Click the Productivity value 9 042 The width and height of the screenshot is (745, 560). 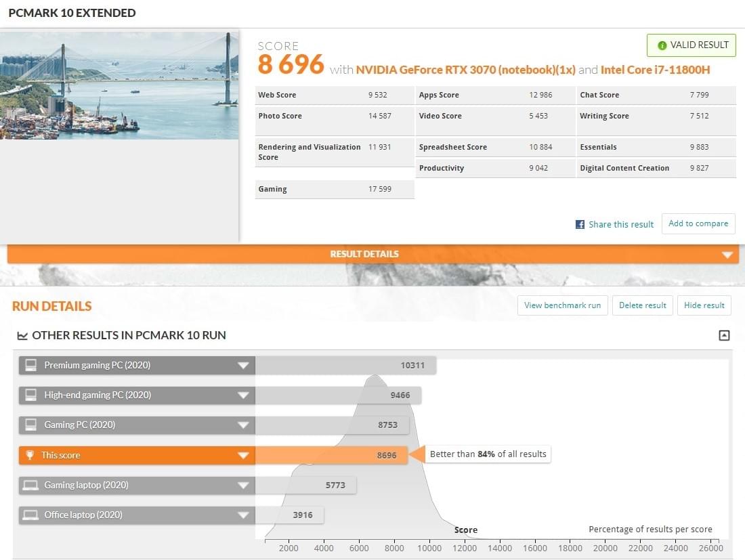538,168
